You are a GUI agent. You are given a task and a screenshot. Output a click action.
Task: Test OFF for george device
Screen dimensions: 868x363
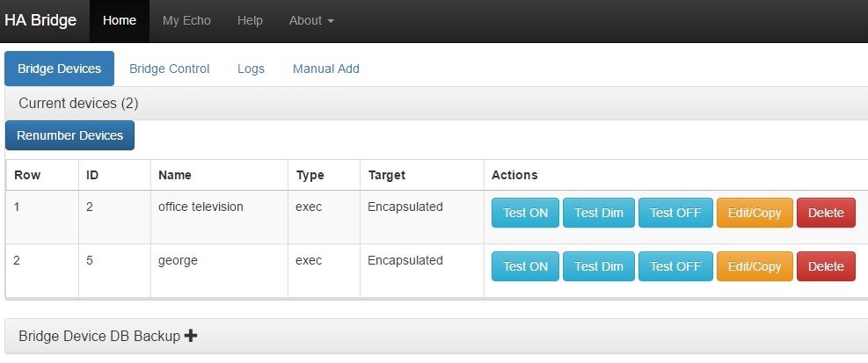pos(675,266)
